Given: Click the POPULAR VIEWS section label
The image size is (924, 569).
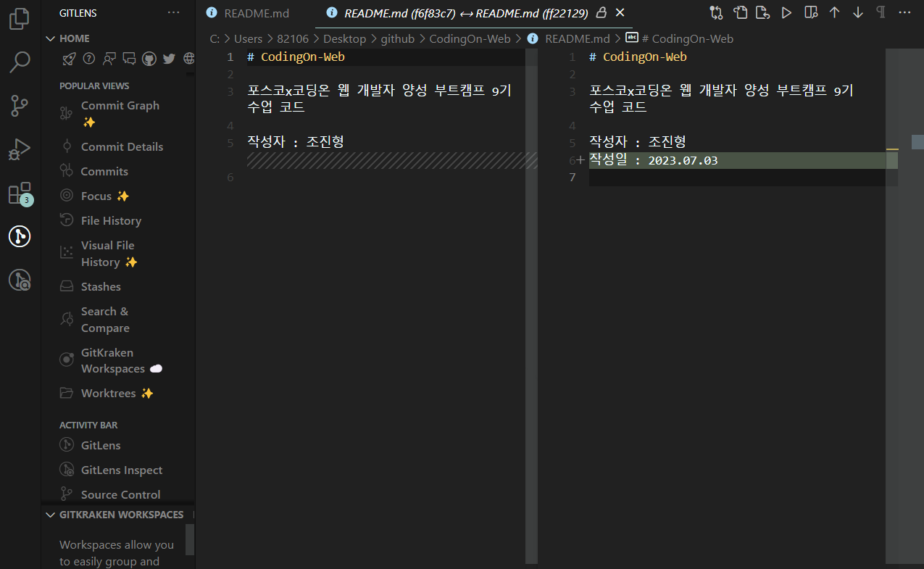Looking at the screenshot, I should (94, 86).
